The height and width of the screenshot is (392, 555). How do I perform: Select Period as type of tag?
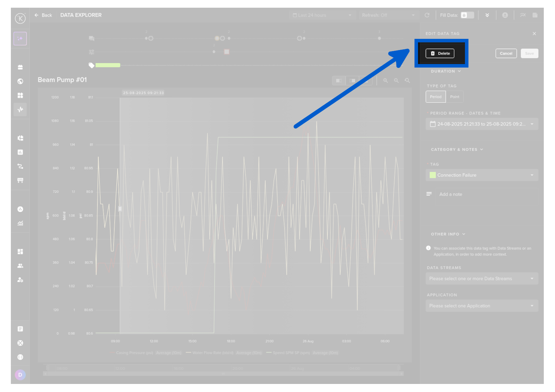(x=436, y=97)
